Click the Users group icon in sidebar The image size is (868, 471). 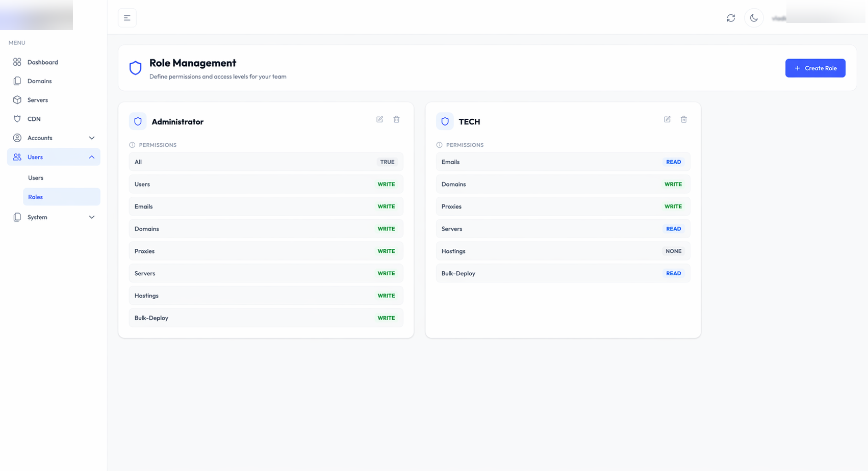pyautogui.click(x=17, y=157)
